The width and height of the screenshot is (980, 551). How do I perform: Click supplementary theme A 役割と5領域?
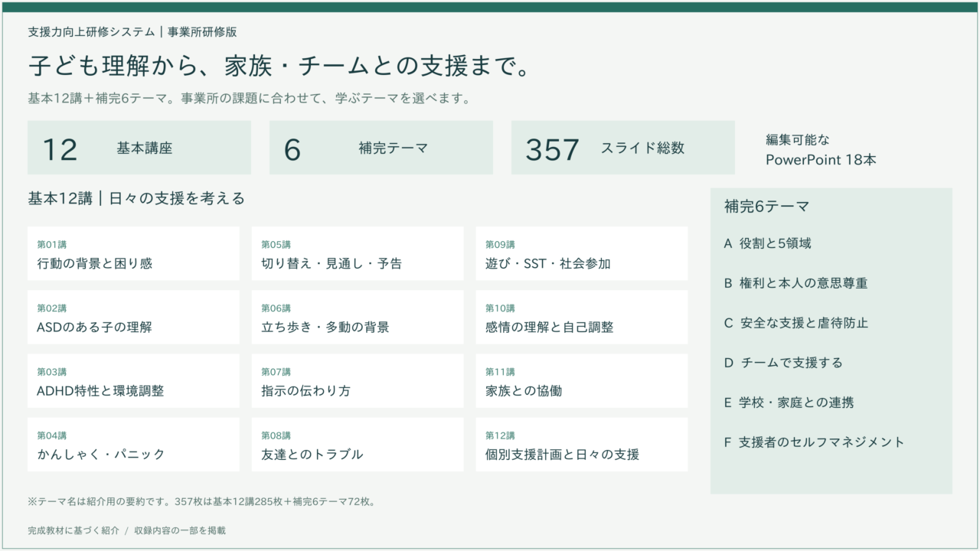(x=768, y=243)
